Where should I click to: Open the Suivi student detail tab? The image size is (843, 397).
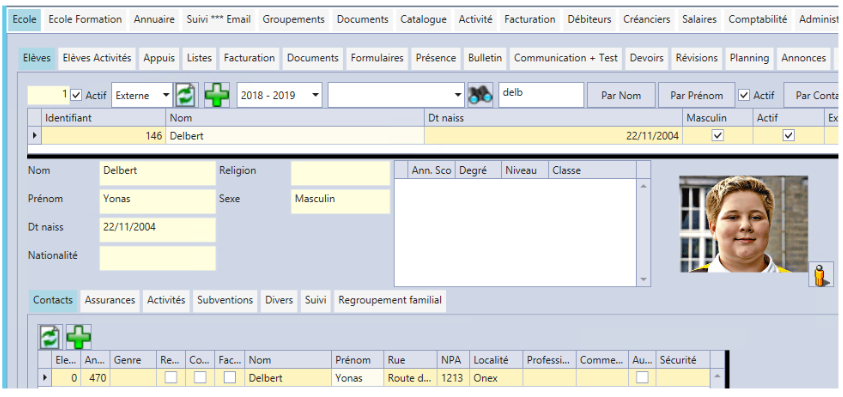click(x=316, y=300)
